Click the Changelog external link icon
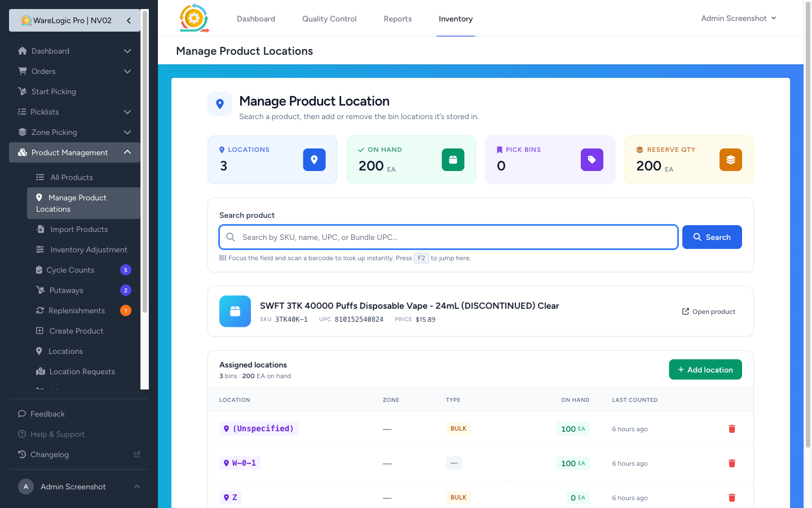The height and width of the screenshot is (508, 812). point(136,454)
